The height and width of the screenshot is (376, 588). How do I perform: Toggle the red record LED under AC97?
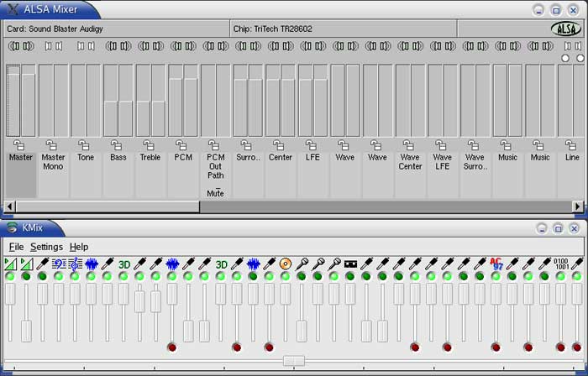click(496, 347)
